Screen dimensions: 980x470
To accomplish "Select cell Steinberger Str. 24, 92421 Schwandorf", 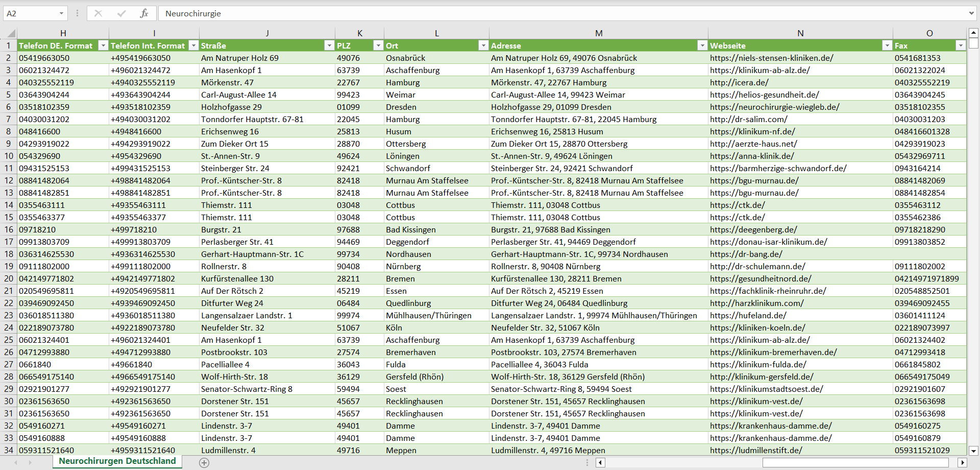I will 599,168.
